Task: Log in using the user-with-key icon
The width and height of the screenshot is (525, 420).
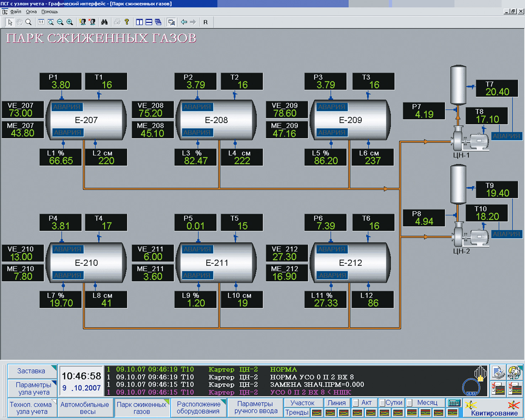Action: (x=82, y=22)
